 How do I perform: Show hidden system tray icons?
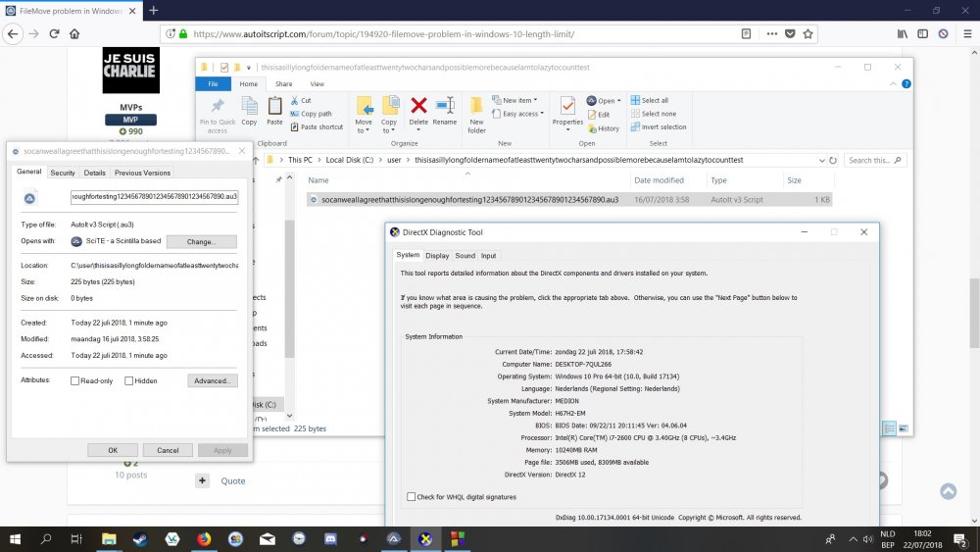tap(853, 539)
